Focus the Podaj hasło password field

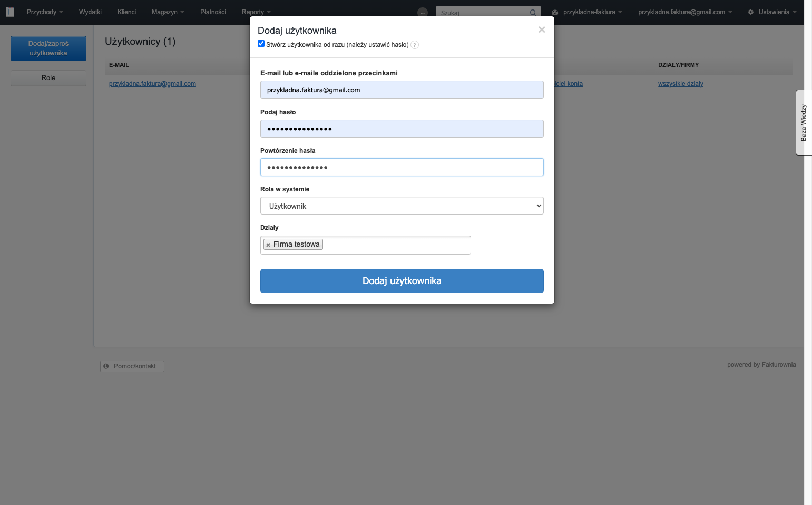tap(402, 129)
